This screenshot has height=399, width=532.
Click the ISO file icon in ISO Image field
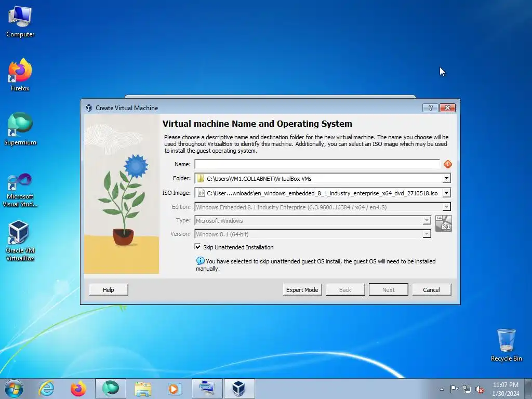(x=201, y=193)
